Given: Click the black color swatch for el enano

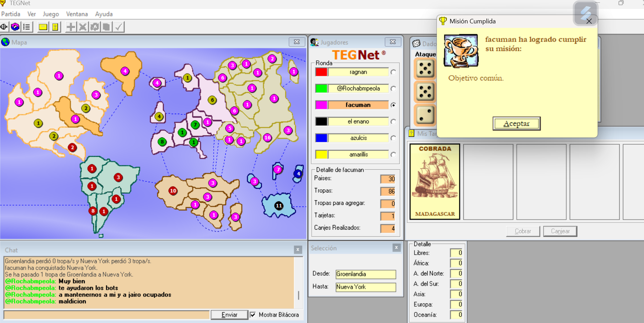Looking at the screenshot, I should click(321, 122).
